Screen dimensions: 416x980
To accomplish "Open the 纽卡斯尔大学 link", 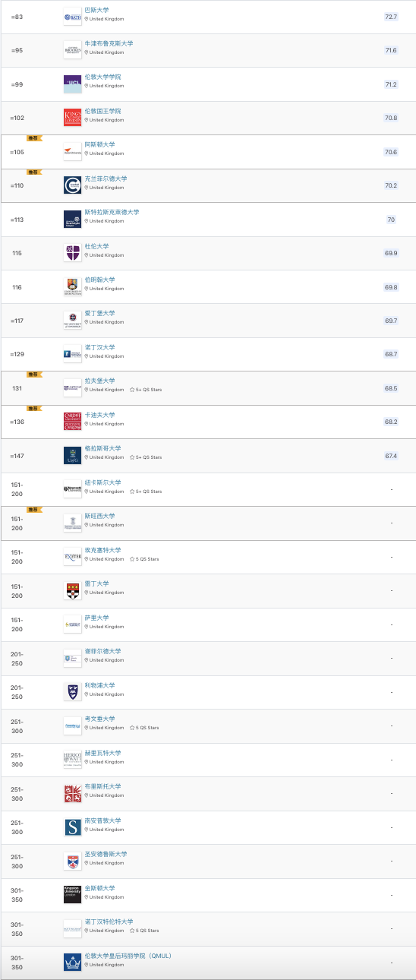I will click(102, 482).
